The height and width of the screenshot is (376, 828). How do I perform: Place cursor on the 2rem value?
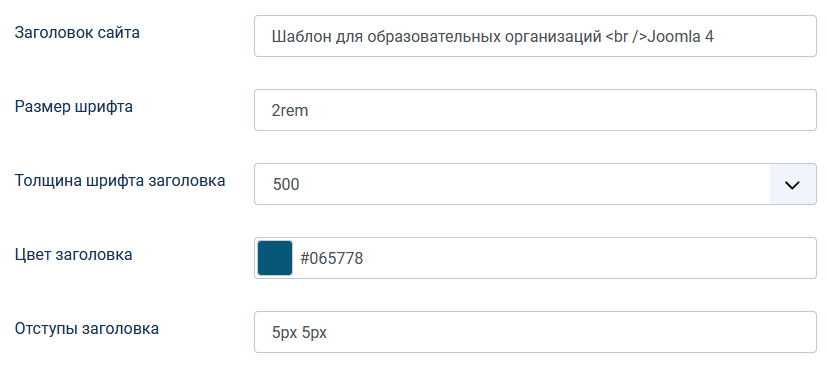coord(290,111)
